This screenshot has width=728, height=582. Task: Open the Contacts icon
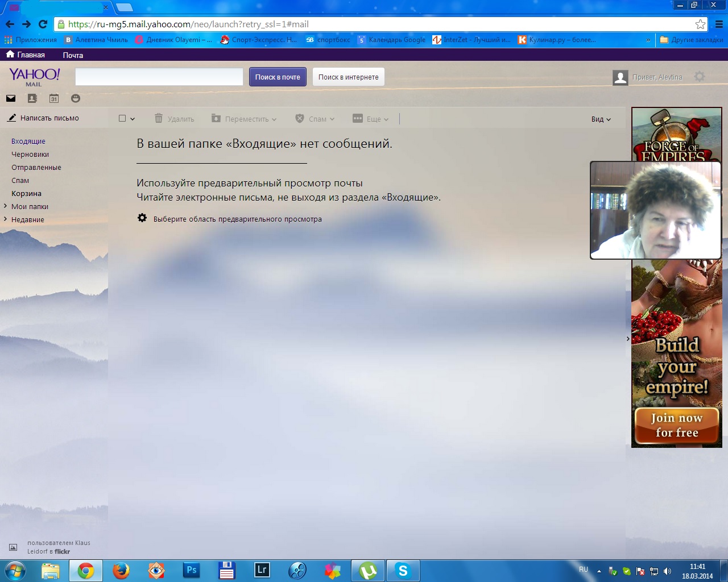[32, 98]
